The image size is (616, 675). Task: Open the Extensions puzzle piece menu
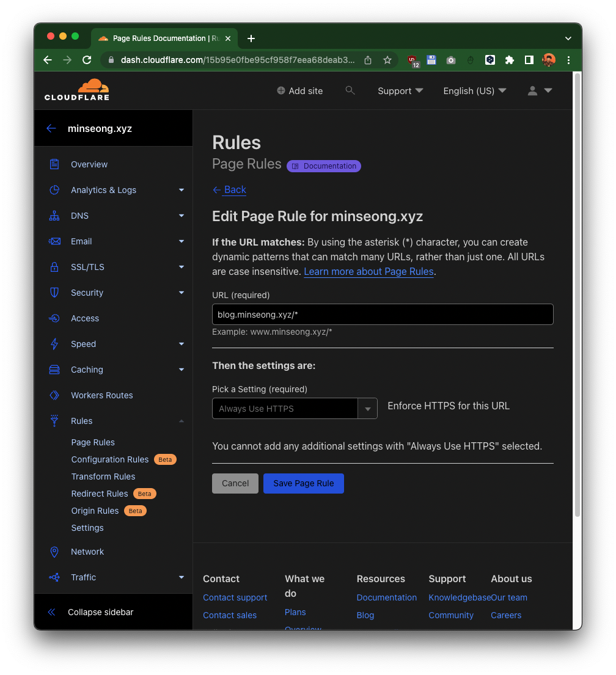tap(510, 60)
